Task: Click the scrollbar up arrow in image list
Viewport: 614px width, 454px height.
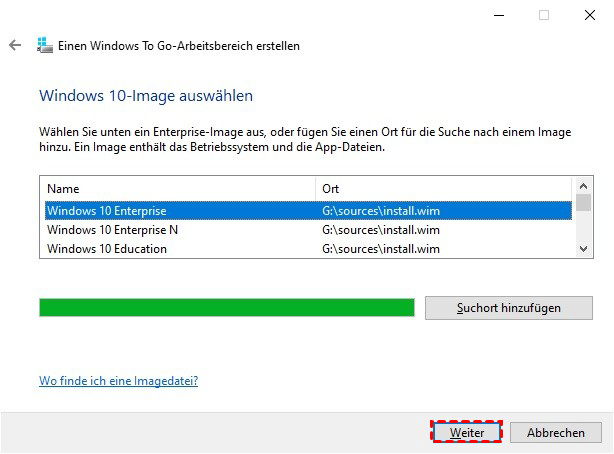Action: pyautogui.click(x=584, y=187)
